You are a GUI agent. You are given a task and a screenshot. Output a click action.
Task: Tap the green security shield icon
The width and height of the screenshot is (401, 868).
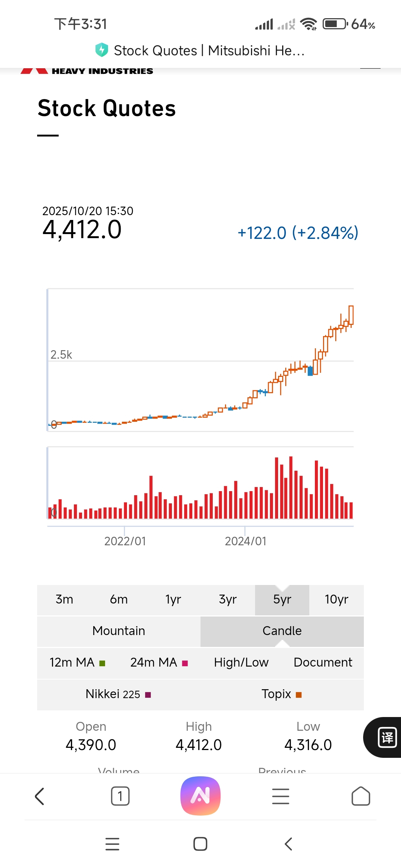click(x=101, y=50)
